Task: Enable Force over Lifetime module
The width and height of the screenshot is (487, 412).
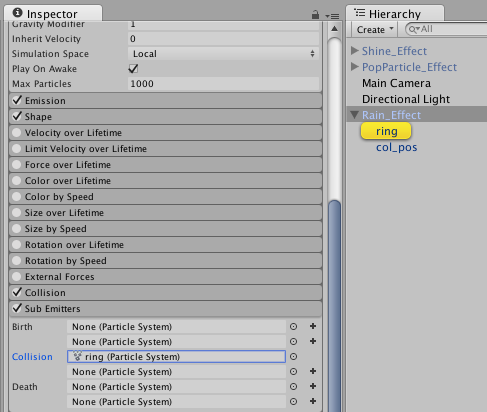Action: 16,165
